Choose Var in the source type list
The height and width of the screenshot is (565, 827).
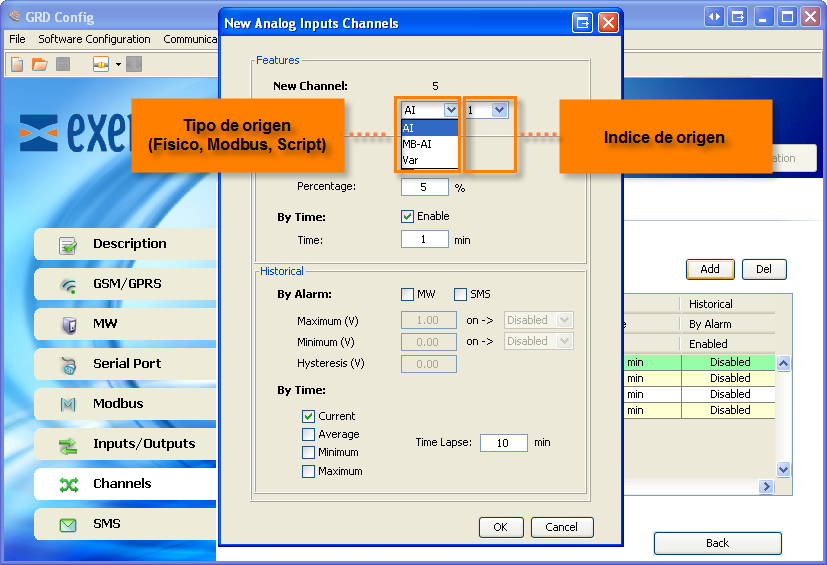coord(411,160)
